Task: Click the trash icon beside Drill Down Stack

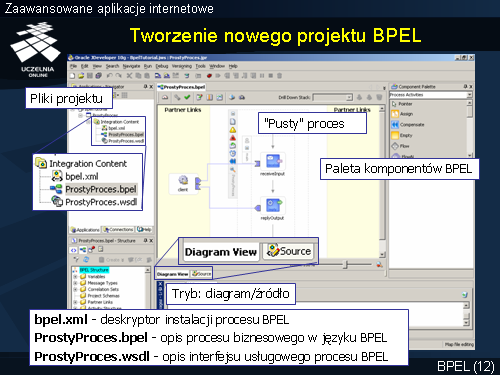Action: pos(379,97)
